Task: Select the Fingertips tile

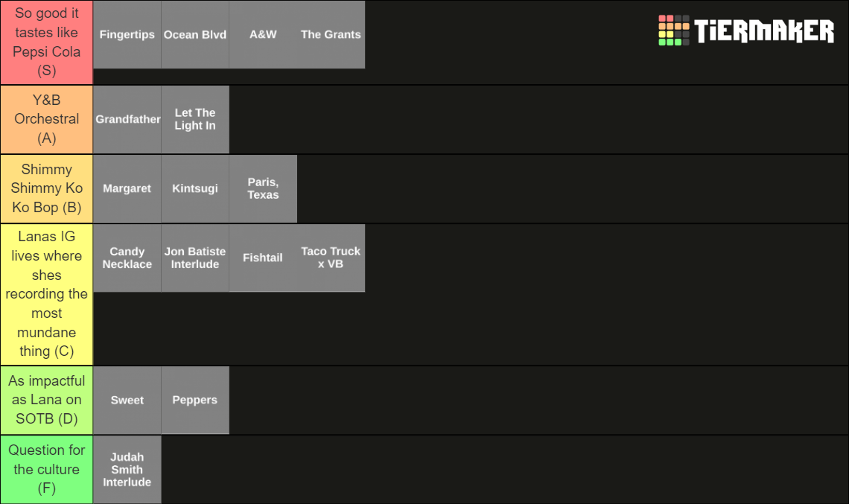Action: tap(127, 35)
